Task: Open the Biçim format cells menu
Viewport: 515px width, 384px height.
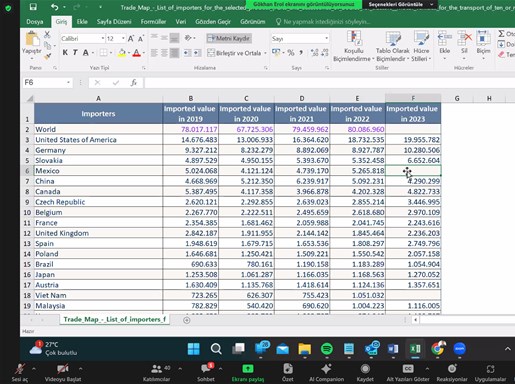Action: click(483, 46)
